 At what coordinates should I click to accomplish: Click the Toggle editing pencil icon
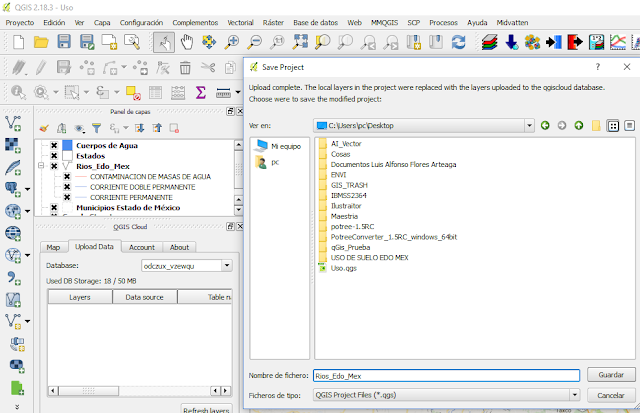[x=41, y=68]
